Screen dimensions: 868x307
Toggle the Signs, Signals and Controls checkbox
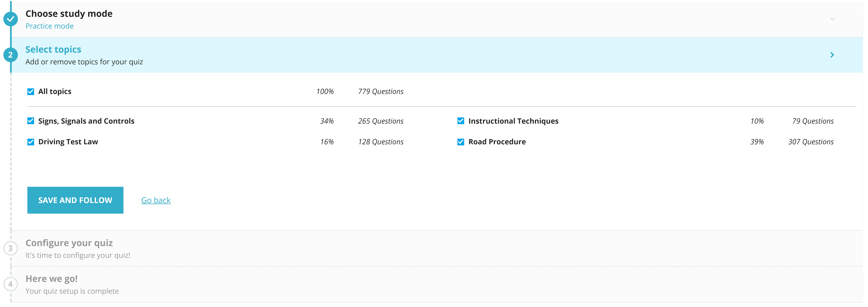(x=30, y=121)
